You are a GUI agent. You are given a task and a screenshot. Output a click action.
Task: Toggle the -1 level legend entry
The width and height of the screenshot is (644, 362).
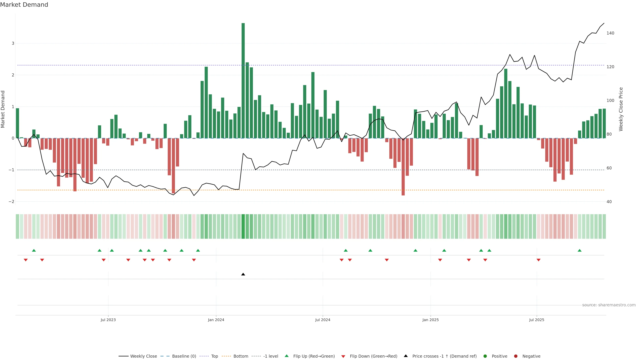(x=271, y=356)
